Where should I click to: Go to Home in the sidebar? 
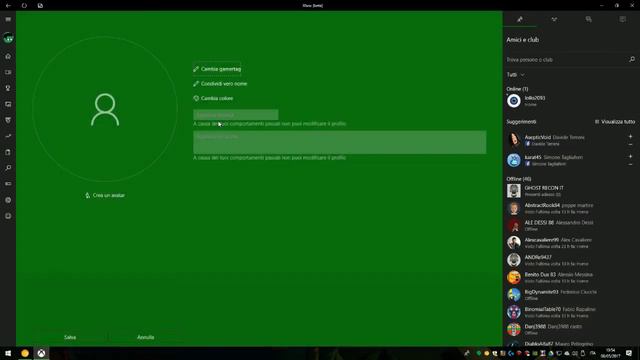(8, 56)
